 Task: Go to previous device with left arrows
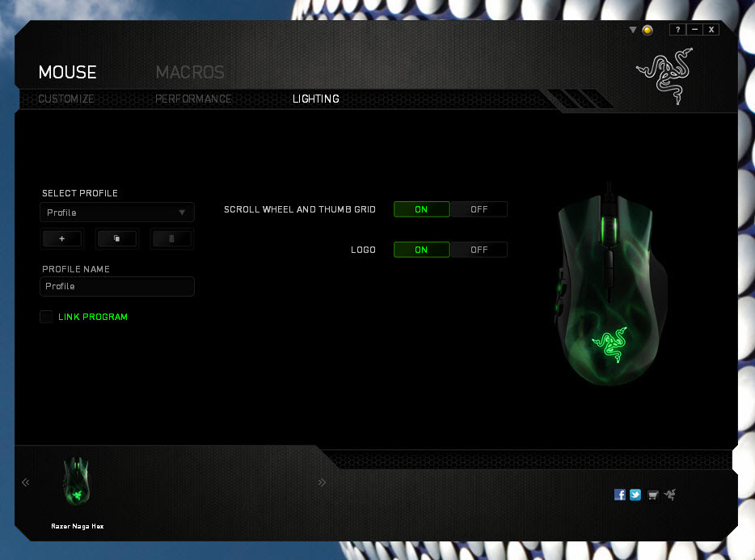[x=26, y=482]
